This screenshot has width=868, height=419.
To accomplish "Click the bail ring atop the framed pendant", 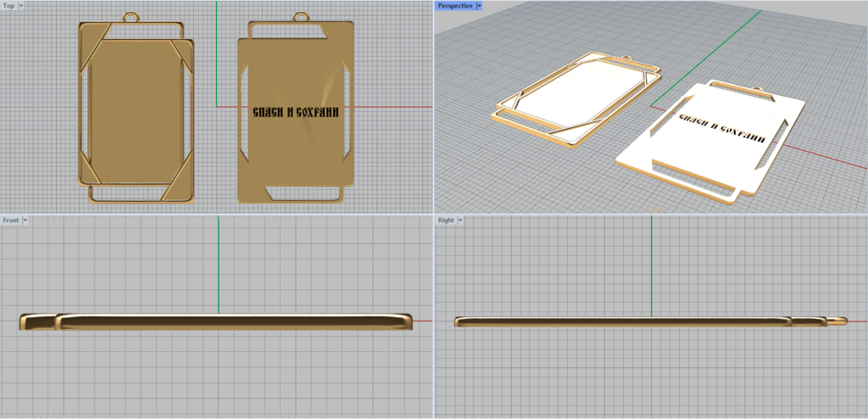I will 133,16.
